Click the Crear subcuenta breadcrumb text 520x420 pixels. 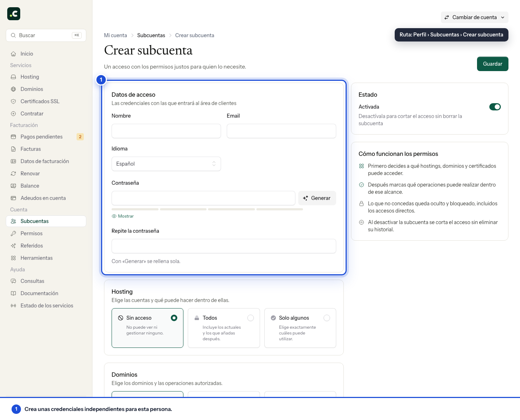coord(195,35)
